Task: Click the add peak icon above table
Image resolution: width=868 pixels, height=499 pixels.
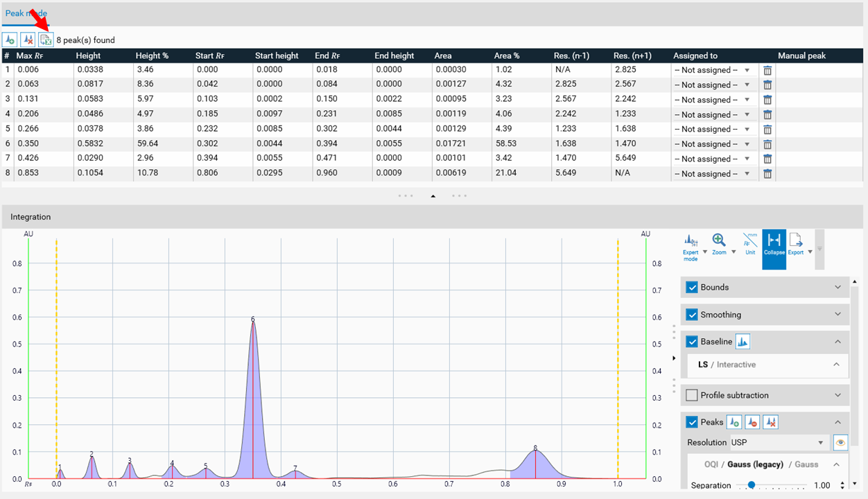Action: click(10, 40)
